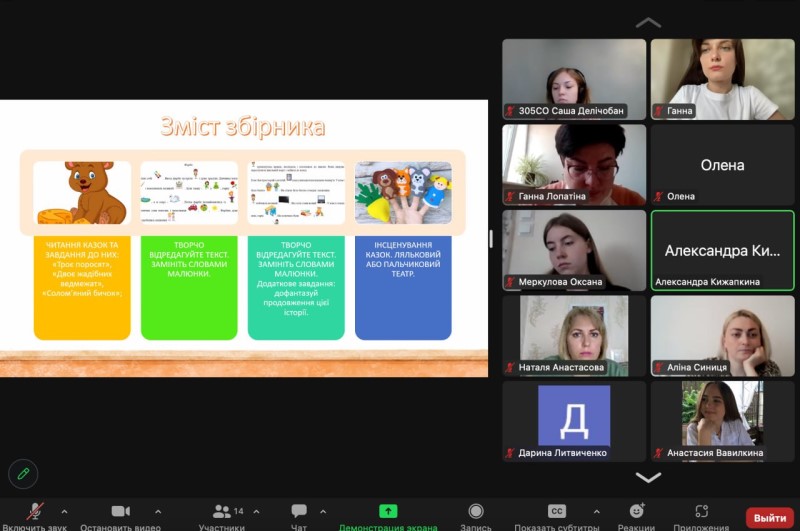This screenshot has height=531, width=800.
Task: Click muted mic icon on Ганна Лопатіна tile
Action: point(510,196)
